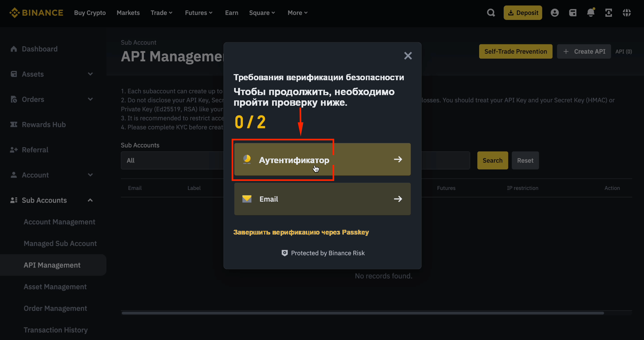Open the Square dropdown menu
The width and height of the screenshot is (644, 340).
(262, 13)
